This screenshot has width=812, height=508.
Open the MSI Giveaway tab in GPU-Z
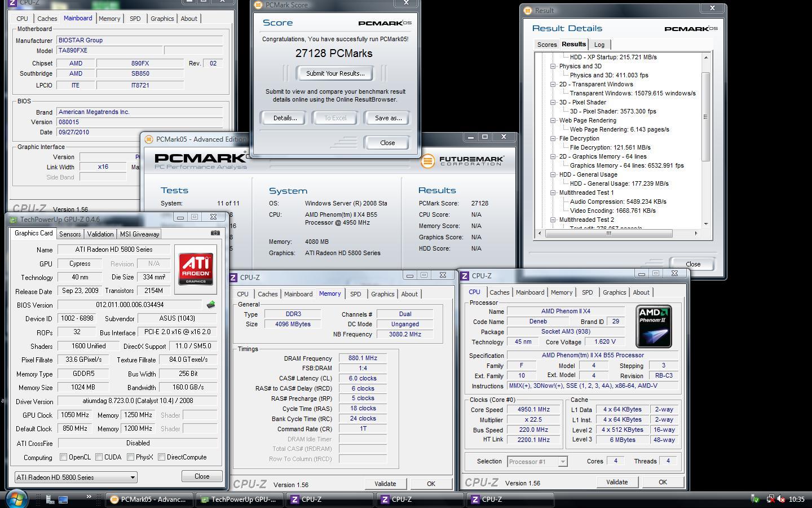[140, 234]
